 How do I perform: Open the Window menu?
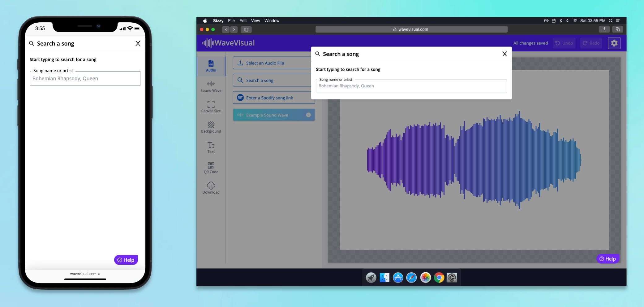tap(272, 20)
